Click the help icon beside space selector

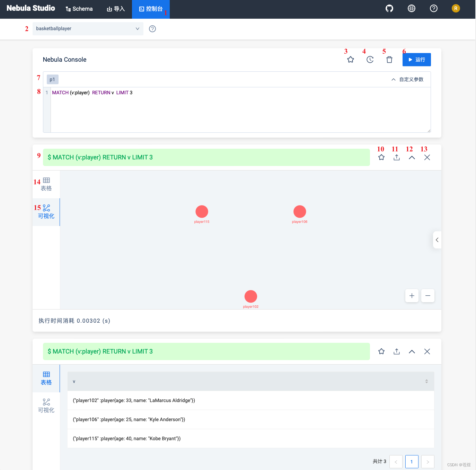(152, 29)
